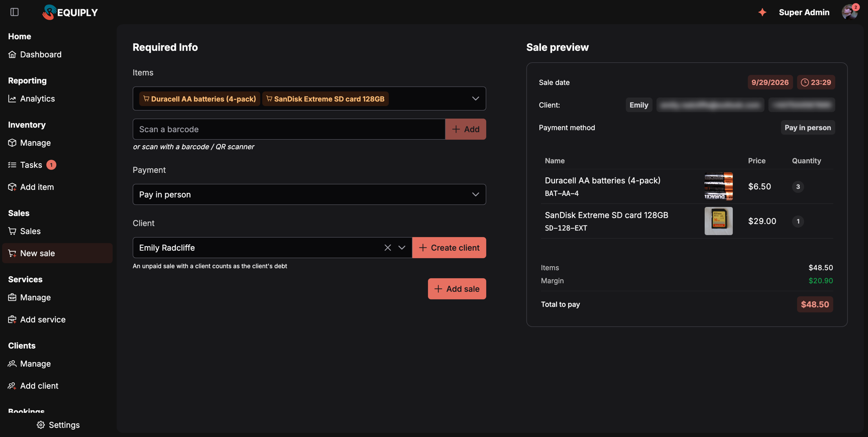Click the Tasks notification badge 1

point(51,165)
